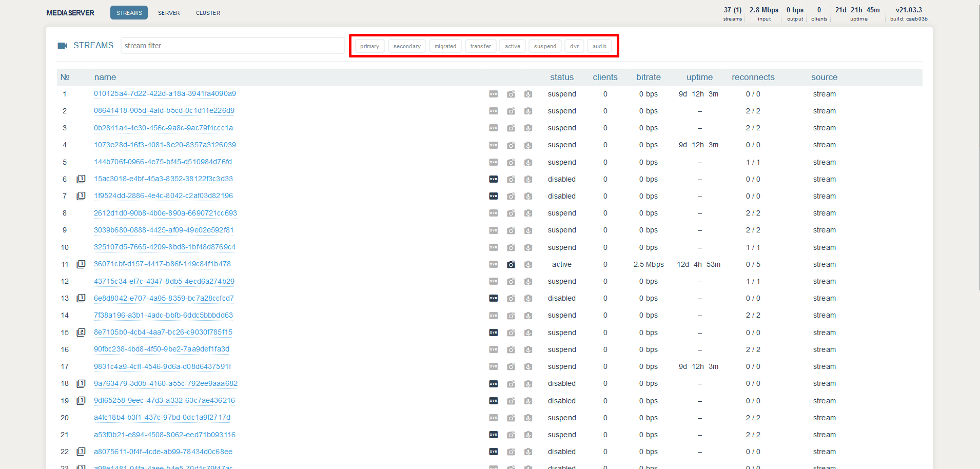Click the DVR icon for stream 15ac3018
The image size is (980, 469).
coord(493,179)
